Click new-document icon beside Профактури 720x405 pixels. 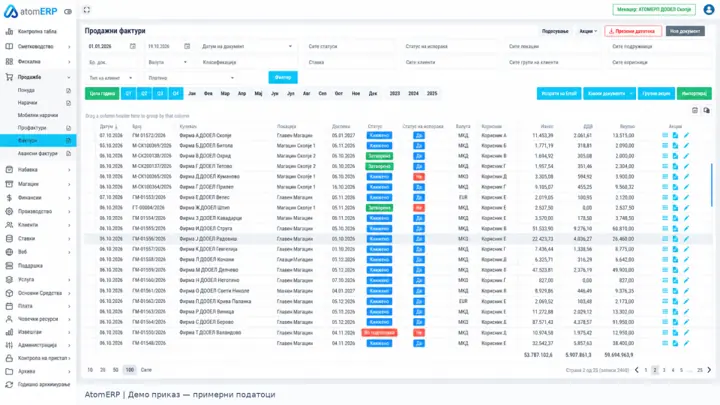pos(68,128)
